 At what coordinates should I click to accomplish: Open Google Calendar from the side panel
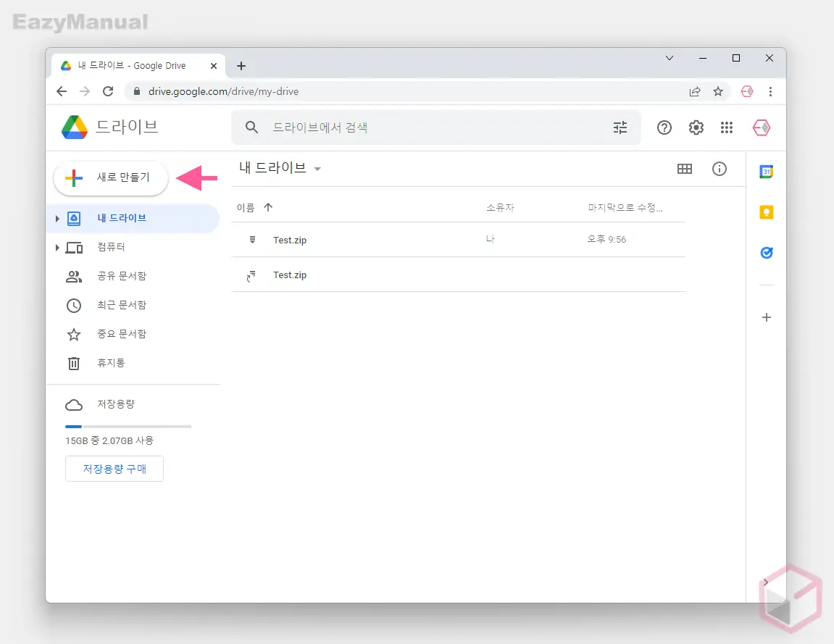[x=766, y=172]
